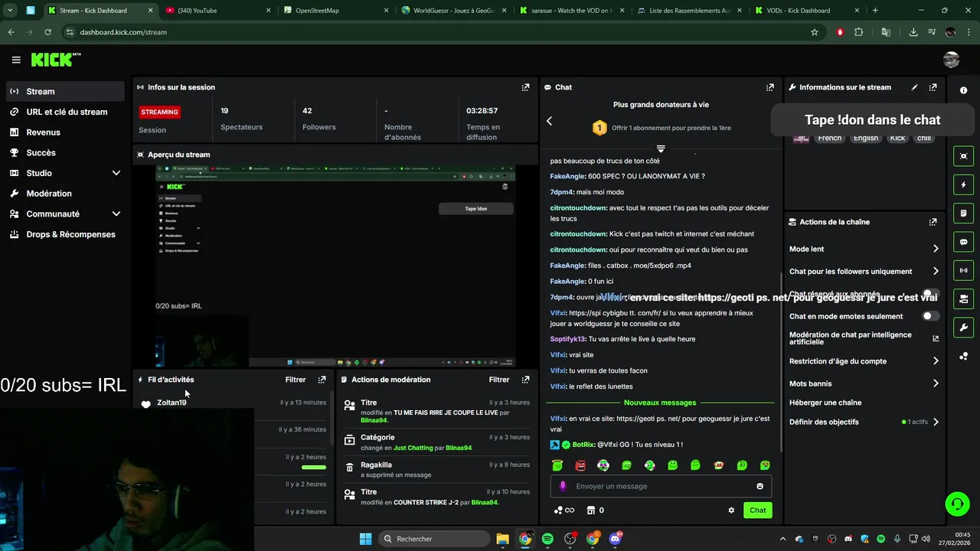Click the bubbles icon in right sidebar

click(x=963, y=356)
